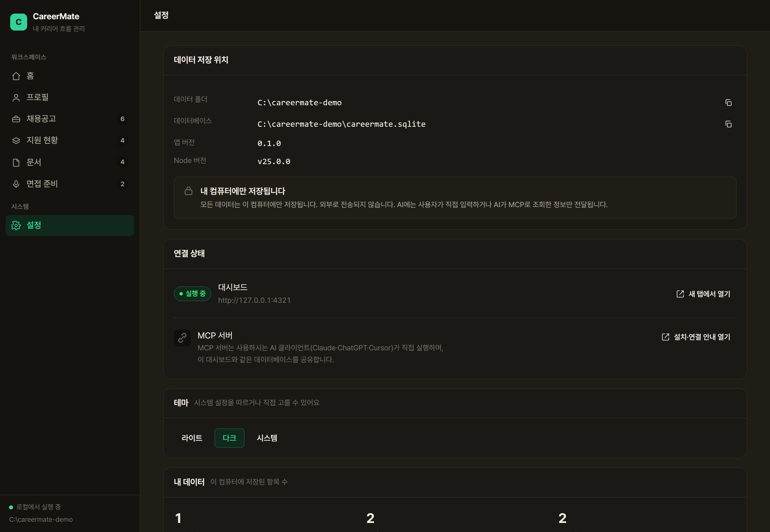The width and height of the screenshot is (770, 532).
Task: Click the 로컬에서 실행 중 sidebar status
Action: pos(39,507)
